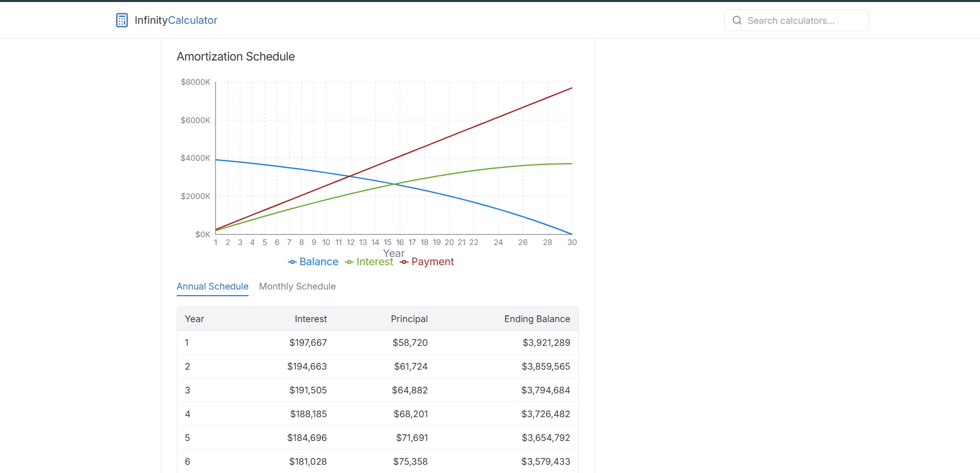Click the Principal column header

pyautogui.click(x=409, y=319)
